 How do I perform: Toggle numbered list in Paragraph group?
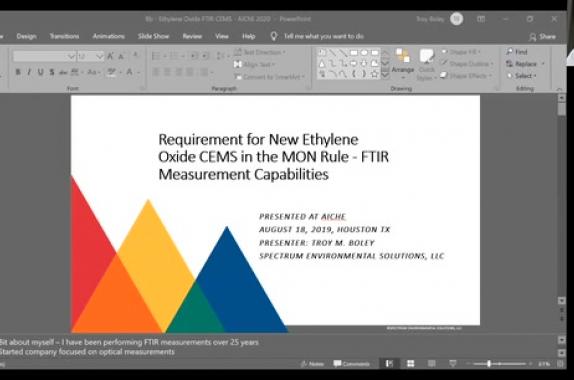[175, 56]
